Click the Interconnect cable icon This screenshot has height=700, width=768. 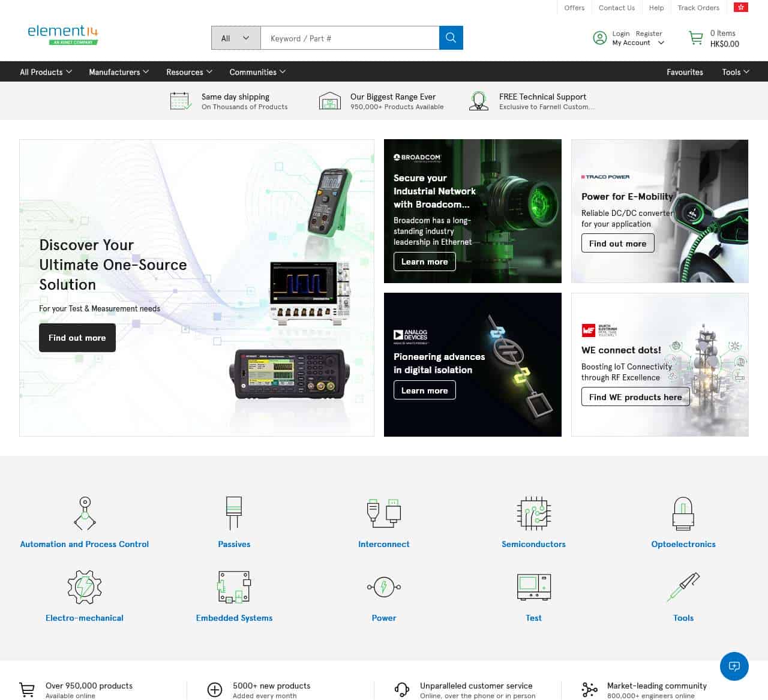coord(384,513)
